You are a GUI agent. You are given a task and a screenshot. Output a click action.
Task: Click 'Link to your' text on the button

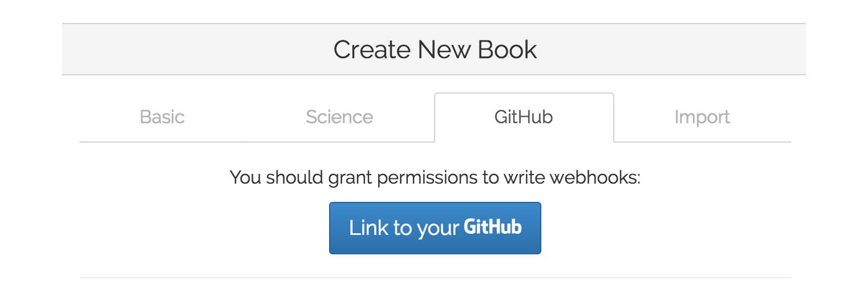(404, 228)
